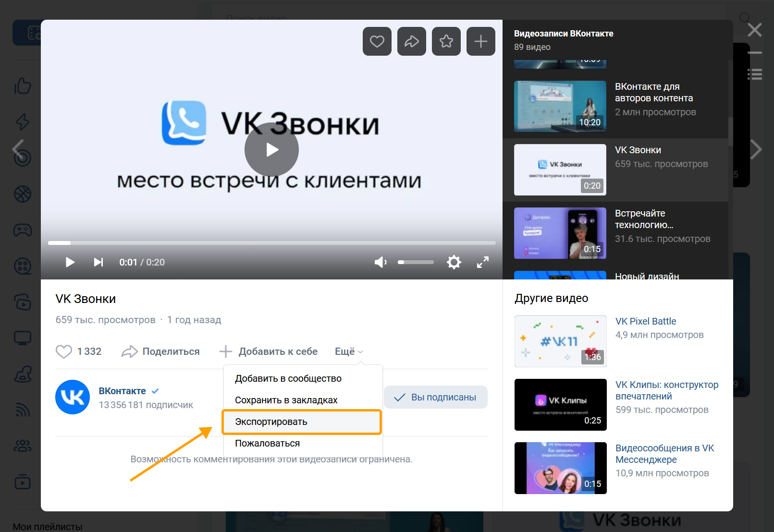774x532 pixels.
Task: Go to the previous video arrow
Action: tap(18, 149)
